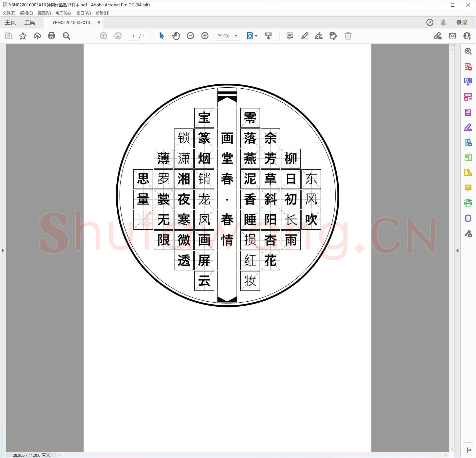Select the highlighter pen tool
This screenshot has width=476, height=458.
[304, 36]
